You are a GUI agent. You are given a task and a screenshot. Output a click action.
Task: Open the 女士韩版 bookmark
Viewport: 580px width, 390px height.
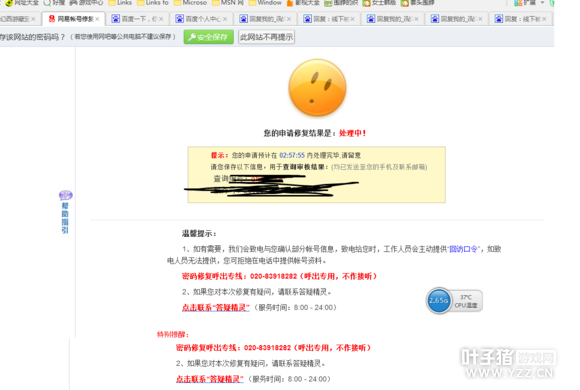click(379, 3)
